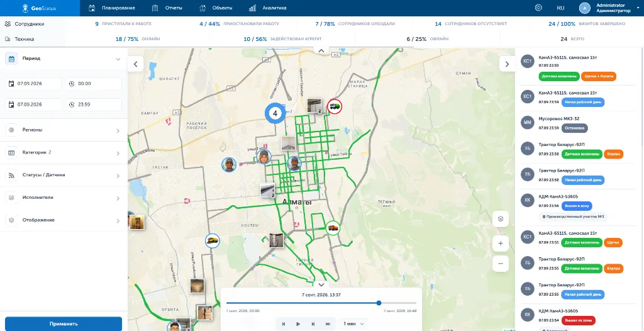The height and width of the screenshot is (331, 644).
Task: Click the MM avatar of Мусоровоз МКЗ-32
Action: coord(527,123)
